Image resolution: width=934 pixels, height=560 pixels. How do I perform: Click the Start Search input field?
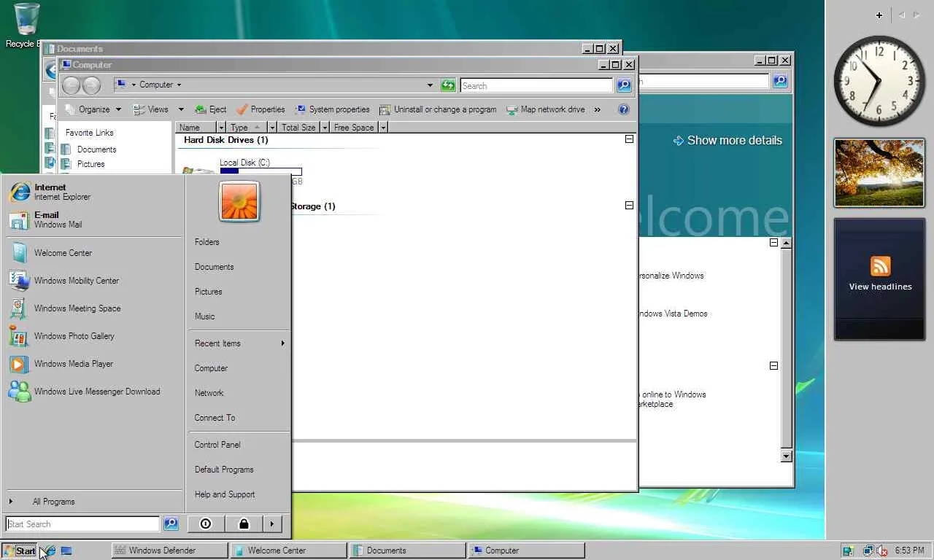tap(82, 524)
